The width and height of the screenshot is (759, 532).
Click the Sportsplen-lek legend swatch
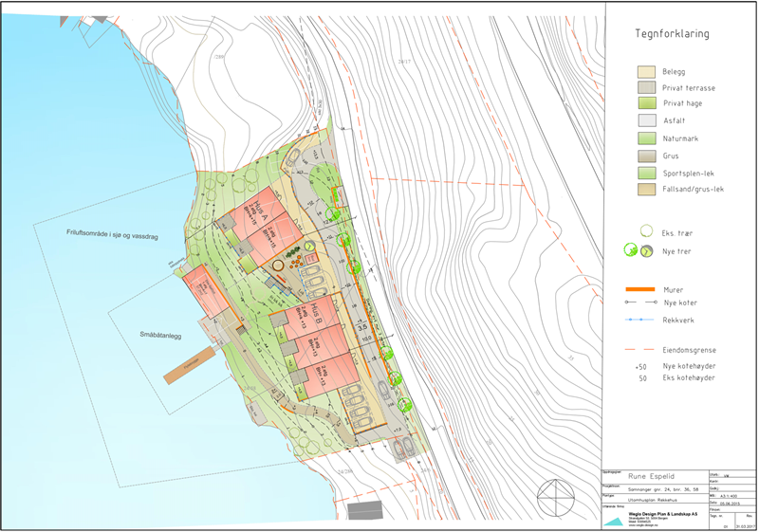pos(645,173)
